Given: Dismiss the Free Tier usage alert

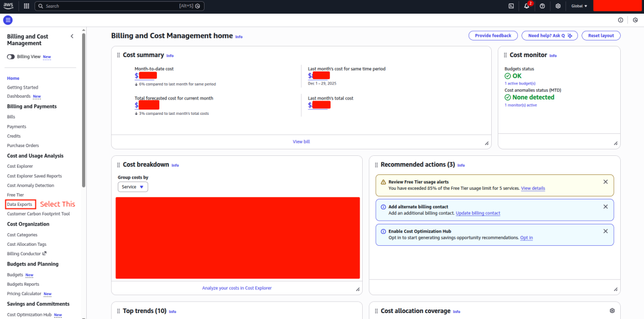Looking at the screenshot, I should pyautogui.click(x=605, y=182).
